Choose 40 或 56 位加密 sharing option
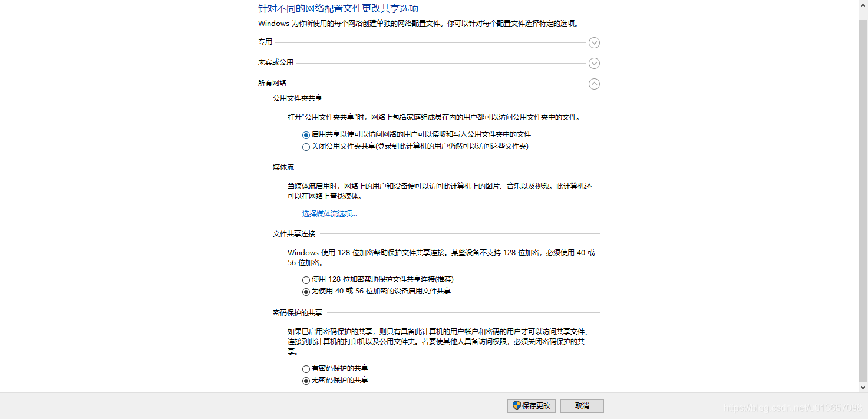 coord(306,292)
